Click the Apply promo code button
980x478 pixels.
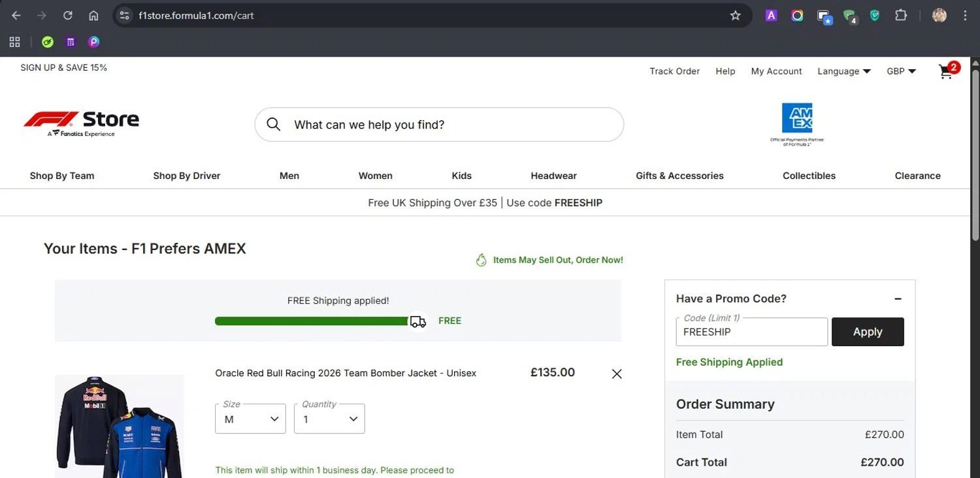[868, 332]
